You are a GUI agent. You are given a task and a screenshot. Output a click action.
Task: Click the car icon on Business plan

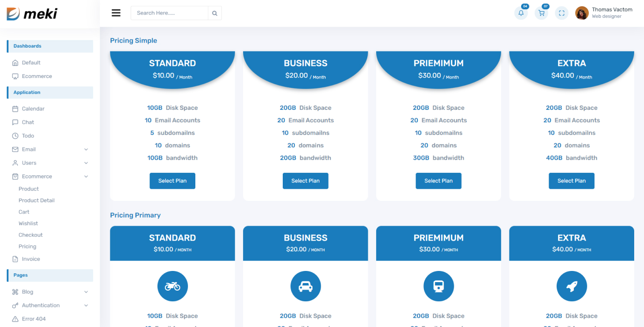[x=305, y=286]
